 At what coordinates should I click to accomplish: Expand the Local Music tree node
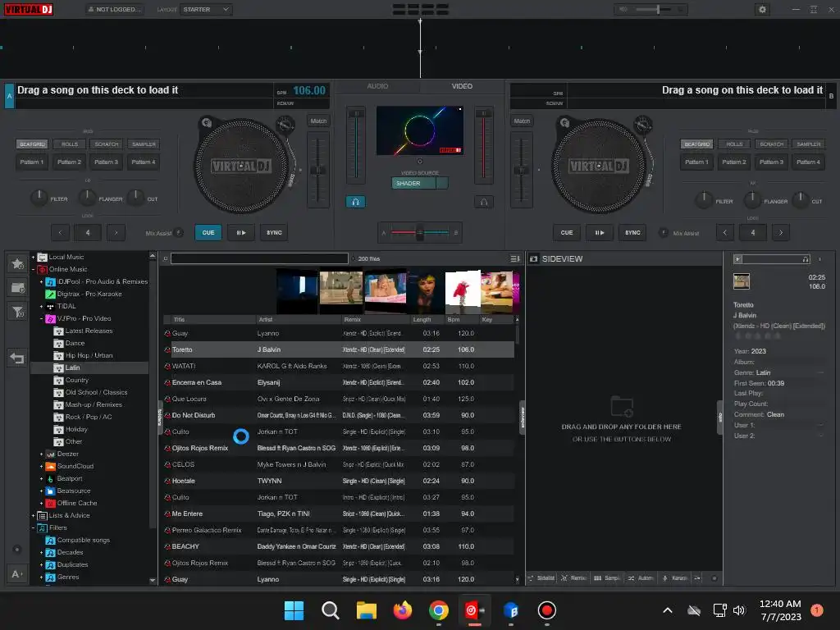coord(33,257)
